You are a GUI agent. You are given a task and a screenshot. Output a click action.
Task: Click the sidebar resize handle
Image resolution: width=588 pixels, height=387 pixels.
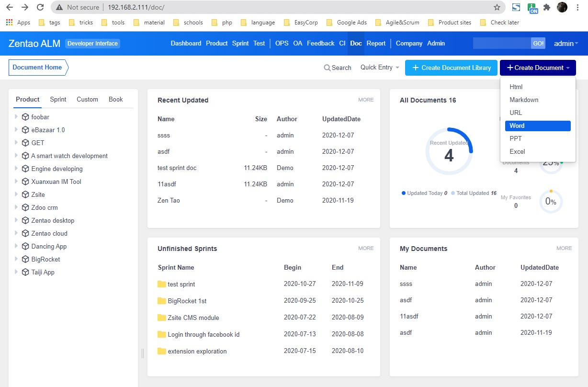click(142, 353)
